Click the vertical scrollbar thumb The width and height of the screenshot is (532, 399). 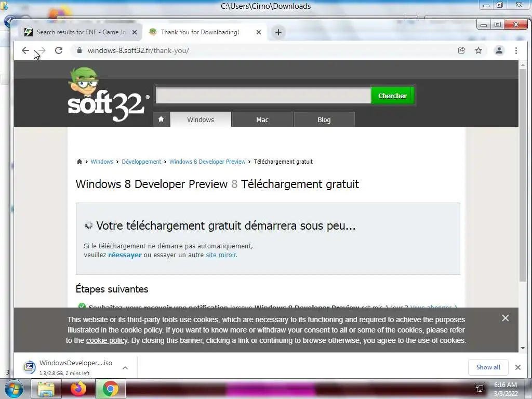[523, 175]
